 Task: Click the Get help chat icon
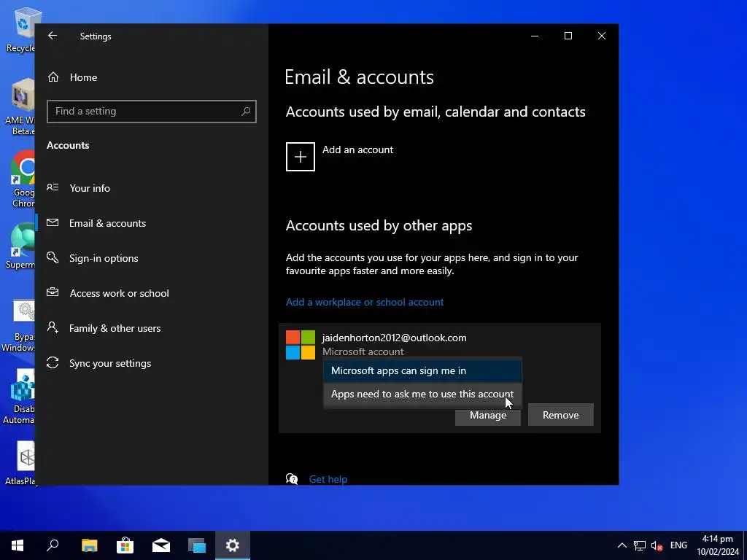click(x=292, y=479)
